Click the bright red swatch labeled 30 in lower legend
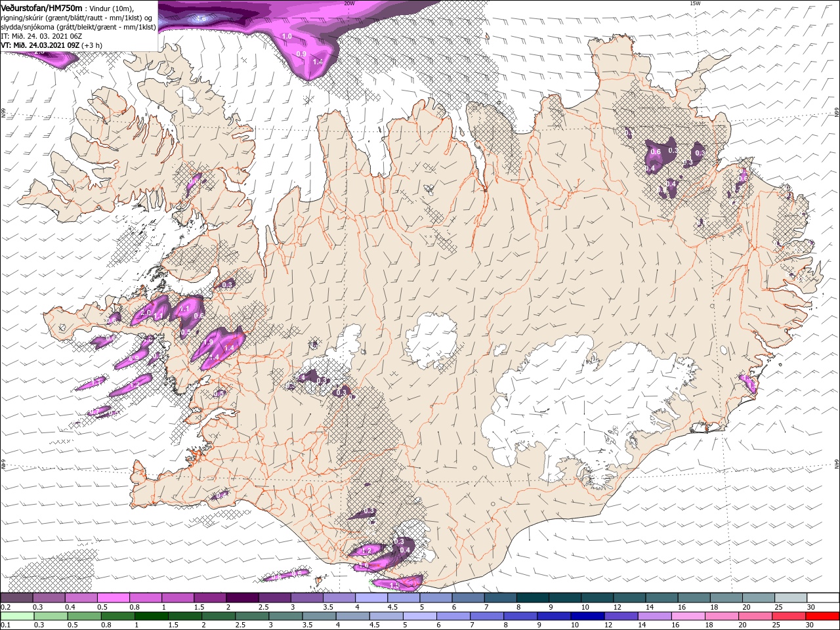The image size is (840, 630). [823, 616]
